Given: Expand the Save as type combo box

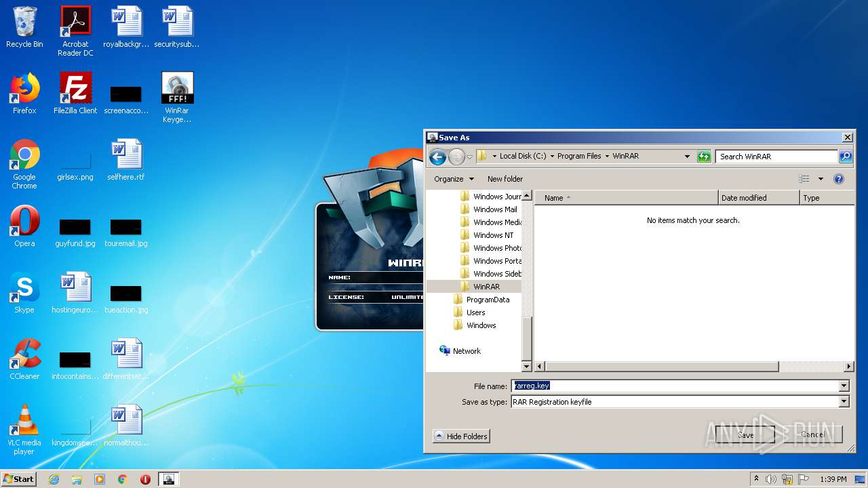Looking at the screenshot, I should coord(844,402).
